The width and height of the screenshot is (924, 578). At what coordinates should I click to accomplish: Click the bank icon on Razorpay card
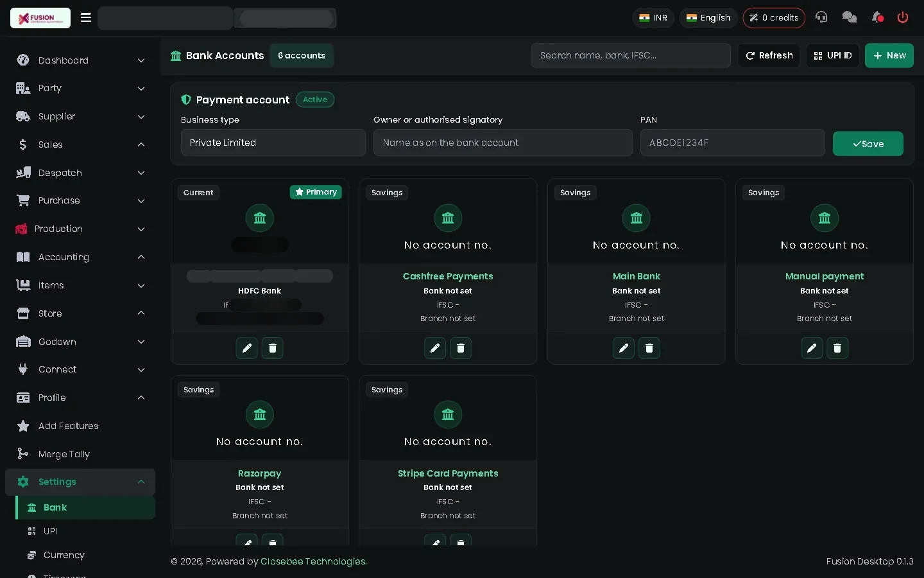(x=260, y=415)
